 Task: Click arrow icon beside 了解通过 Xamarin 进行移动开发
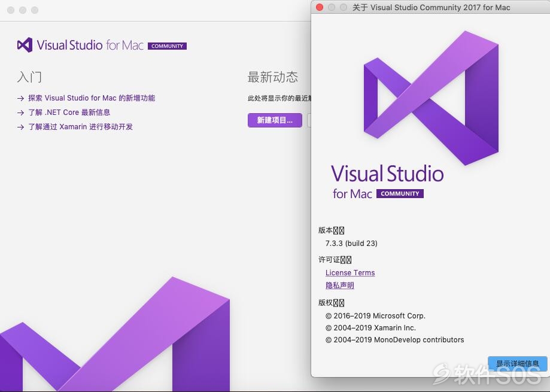21,127
